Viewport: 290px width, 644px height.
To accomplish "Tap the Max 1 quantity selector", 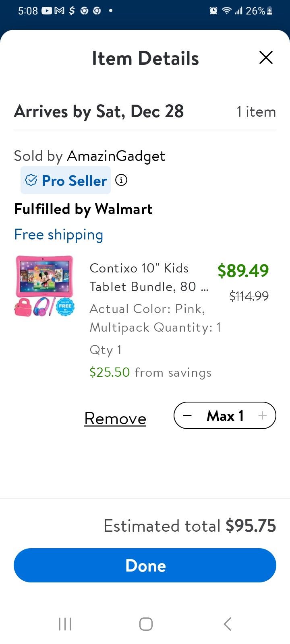I will click(225, 415).
